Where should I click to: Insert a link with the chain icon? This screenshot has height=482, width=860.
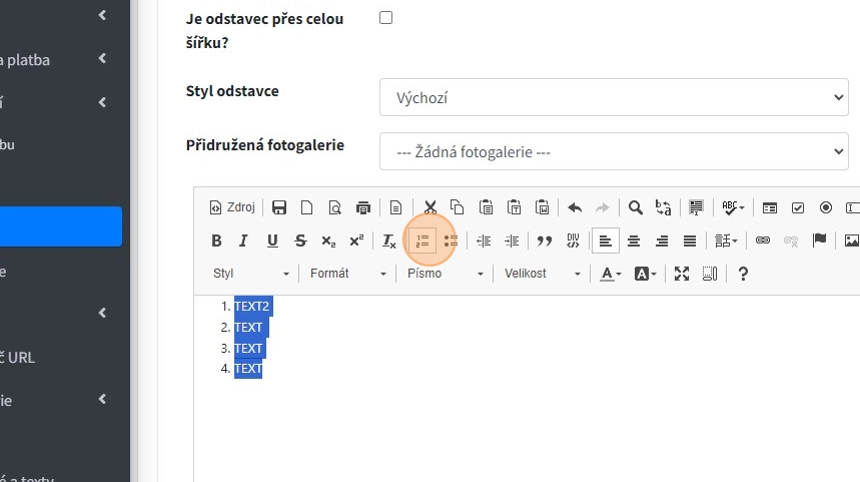pyautogui.click(x=763, y=241)
